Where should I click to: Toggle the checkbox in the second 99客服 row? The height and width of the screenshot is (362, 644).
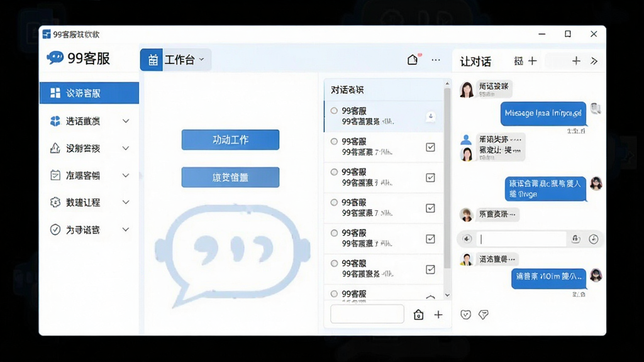430,147
